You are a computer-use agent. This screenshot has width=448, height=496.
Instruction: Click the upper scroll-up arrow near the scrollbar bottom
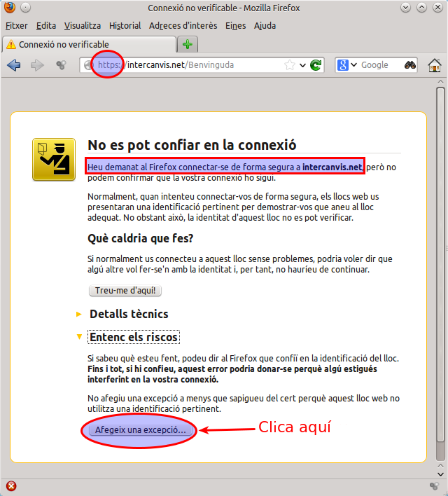[x=440, y=466]
